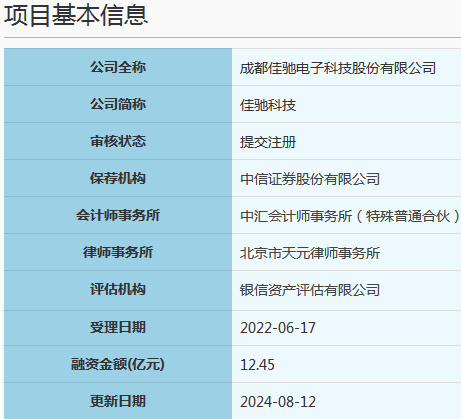
Task: Select the 评估机构 label cell
Action: pos(118,289)
